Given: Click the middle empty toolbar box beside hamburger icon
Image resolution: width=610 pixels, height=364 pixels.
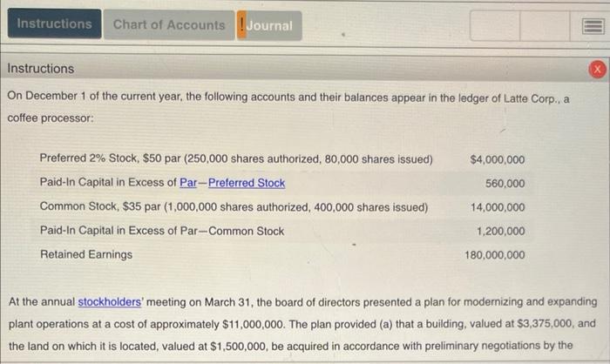Looking at the screenshot, I should click(x=545, y=25).
